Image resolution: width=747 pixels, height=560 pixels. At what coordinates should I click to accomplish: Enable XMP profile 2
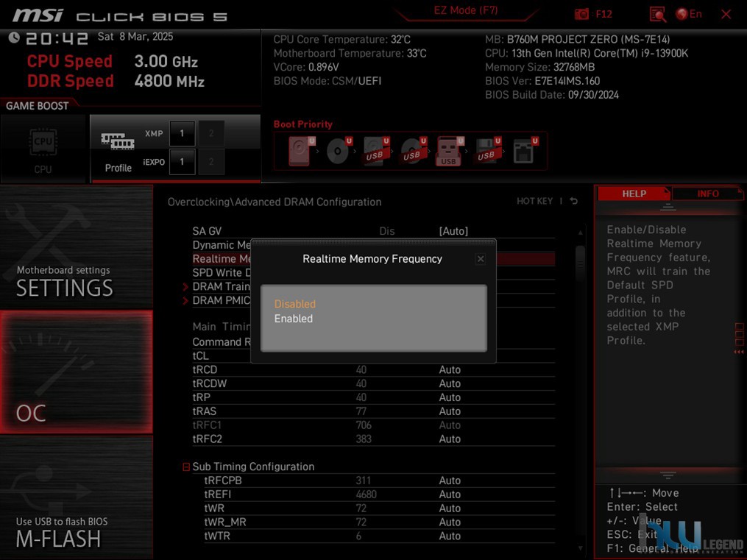pos(211,133)
